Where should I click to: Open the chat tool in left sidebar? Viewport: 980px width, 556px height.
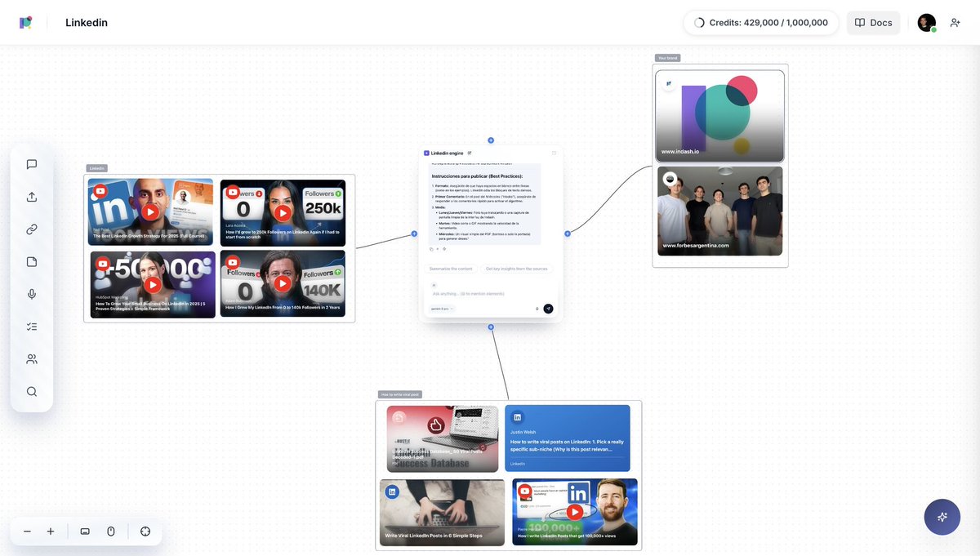coord(32,164)
